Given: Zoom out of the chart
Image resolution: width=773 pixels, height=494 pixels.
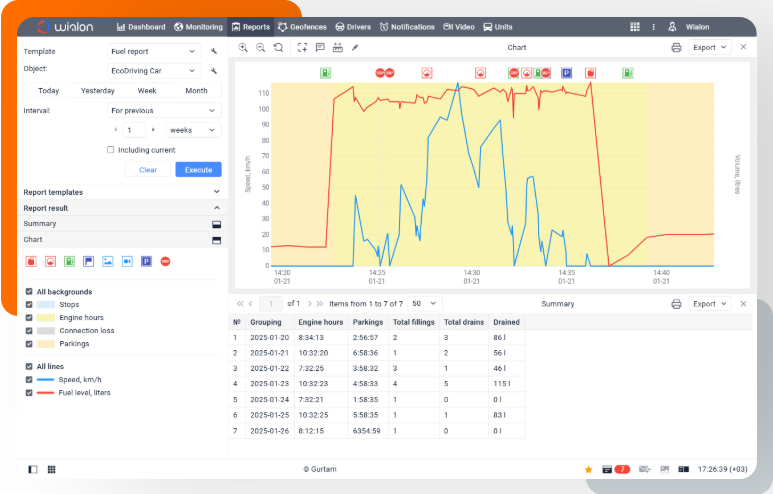Looking at the screenshot, I should pos(260,47).
